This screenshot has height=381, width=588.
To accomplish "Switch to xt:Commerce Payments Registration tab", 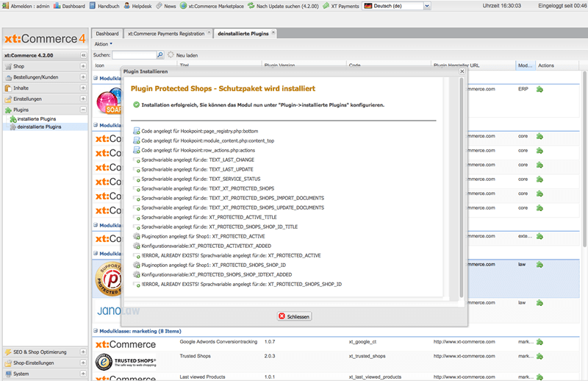I will [x=166, y=33].
